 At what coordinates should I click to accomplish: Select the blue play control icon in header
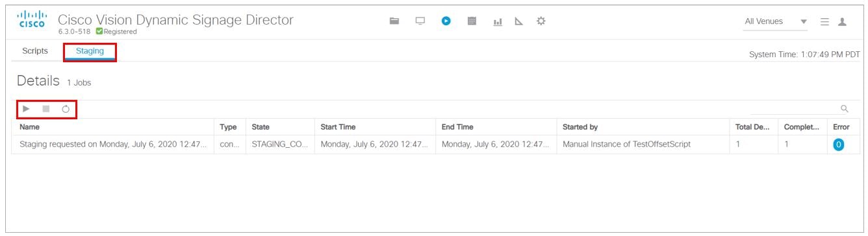pyautogui.click(x=446, y=21)
